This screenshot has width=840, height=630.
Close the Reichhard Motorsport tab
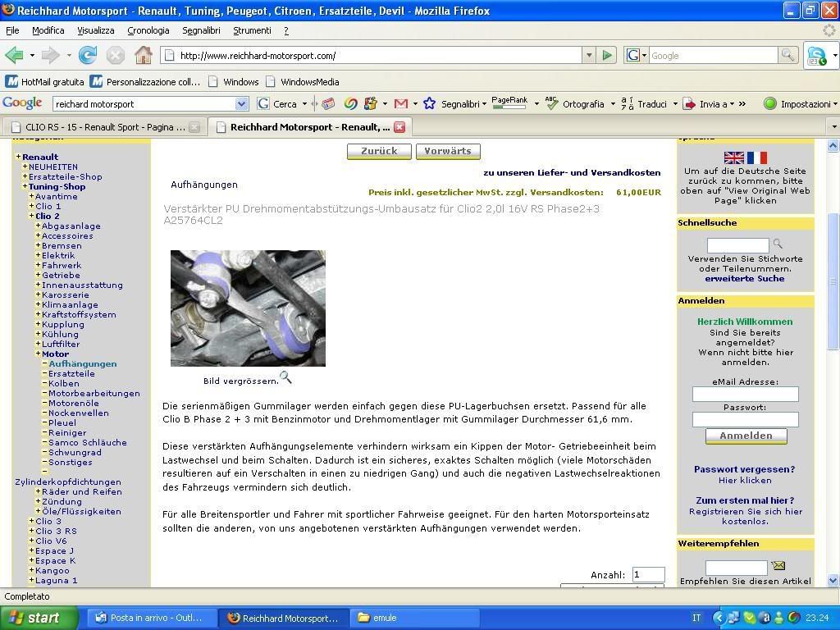399,127
